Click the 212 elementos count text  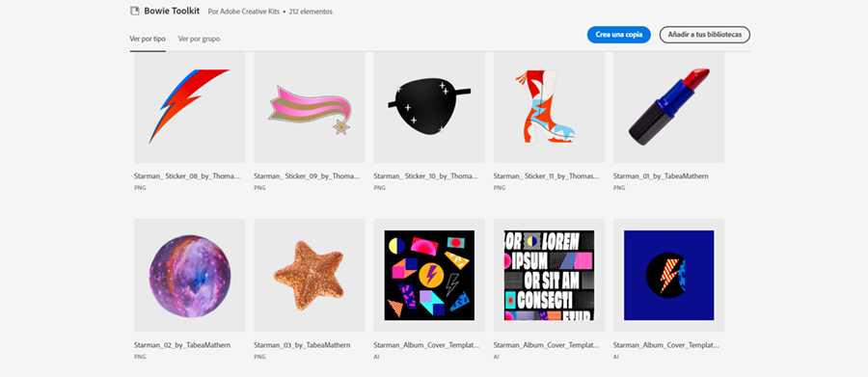tap(311, 11)
